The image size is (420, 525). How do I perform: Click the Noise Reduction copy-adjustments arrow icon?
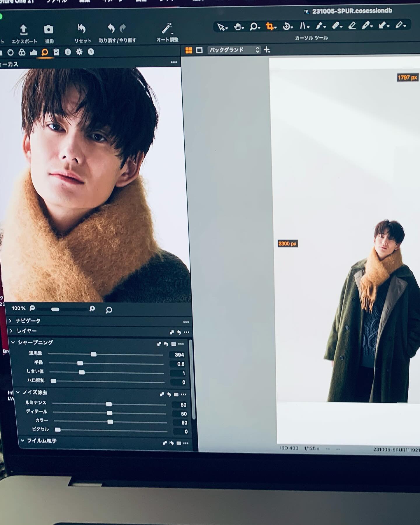tap(162, 394)
